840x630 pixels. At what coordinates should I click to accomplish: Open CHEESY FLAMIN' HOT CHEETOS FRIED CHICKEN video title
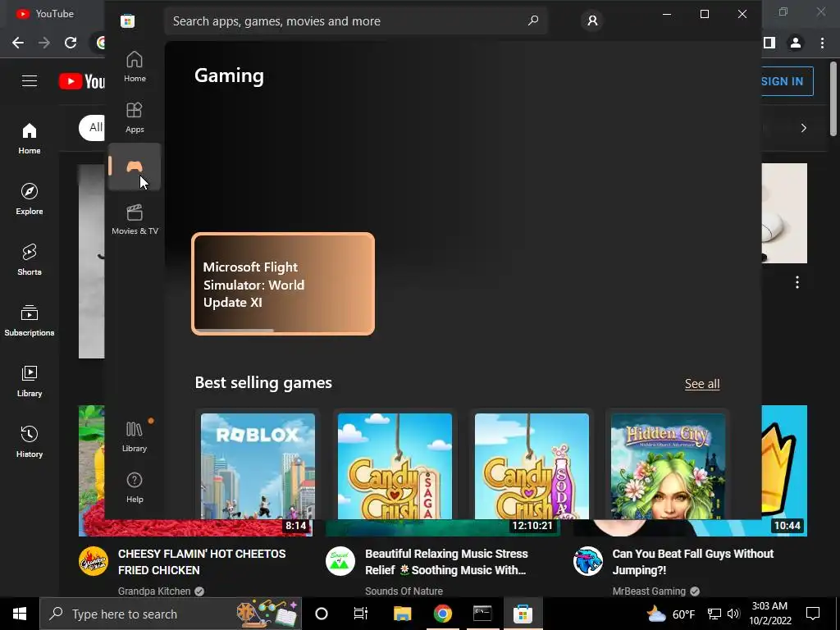(x=202, y=562)
